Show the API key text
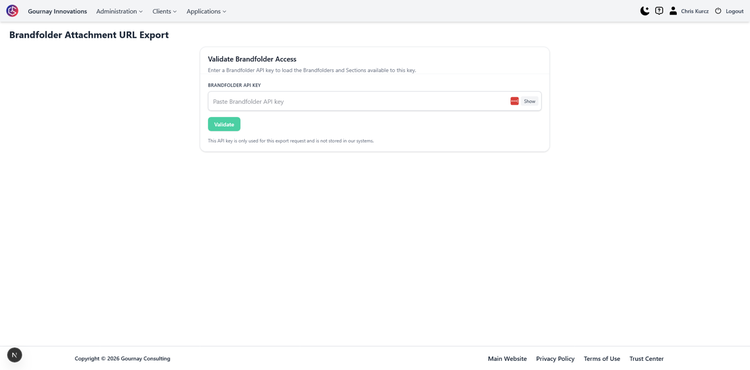Viewport: 750px width, 370px height. pyautogui.click(x=529, y=101)
